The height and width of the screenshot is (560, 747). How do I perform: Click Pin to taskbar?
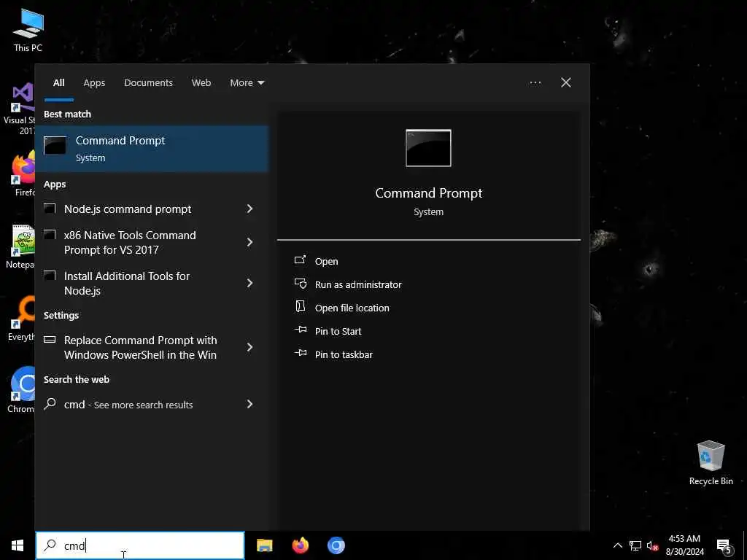[x=344, y=355]
